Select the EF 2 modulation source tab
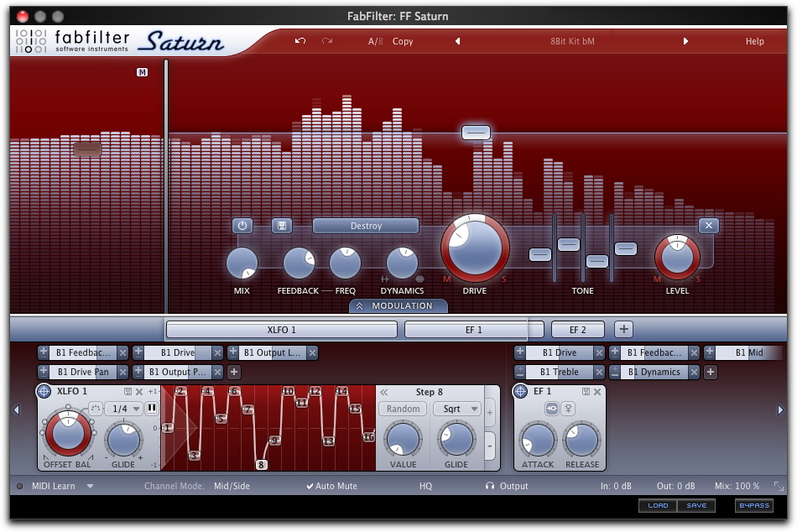 point(578,330)
